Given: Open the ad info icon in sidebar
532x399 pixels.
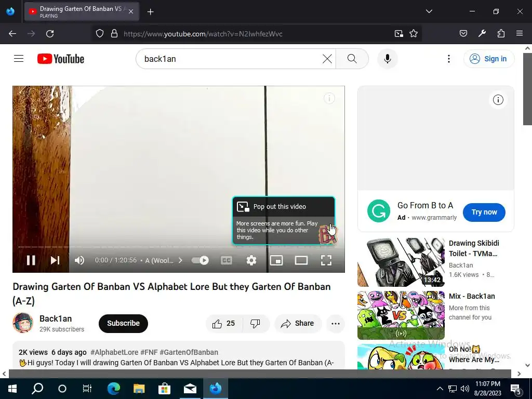Looking at the screenshot, I should pyautogui.click(x=498, y=100).
